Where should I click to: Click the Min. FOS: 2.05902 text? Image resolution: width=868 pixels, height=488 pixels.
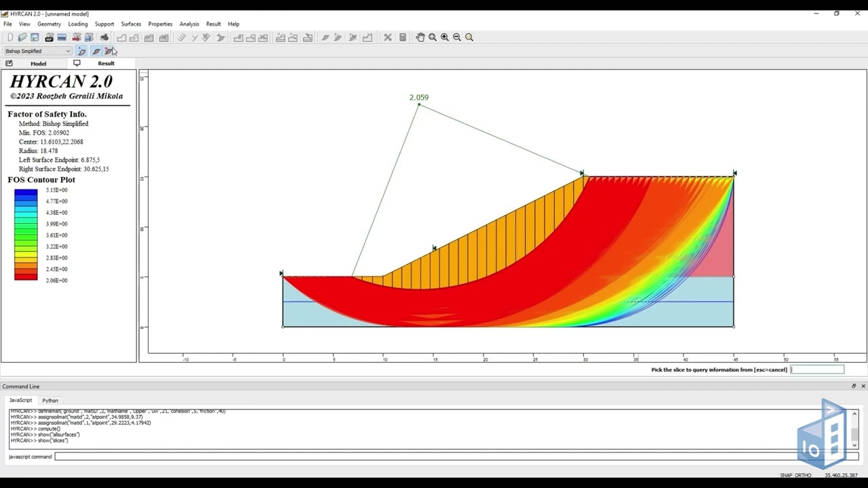pos(44,133)
